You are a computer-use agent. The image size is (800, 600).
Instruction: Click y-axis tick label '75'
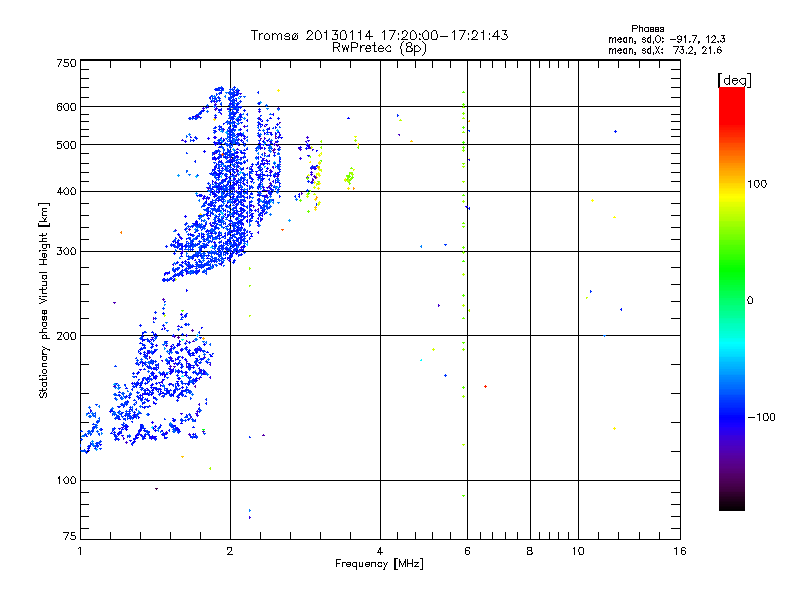pos(70,536)
